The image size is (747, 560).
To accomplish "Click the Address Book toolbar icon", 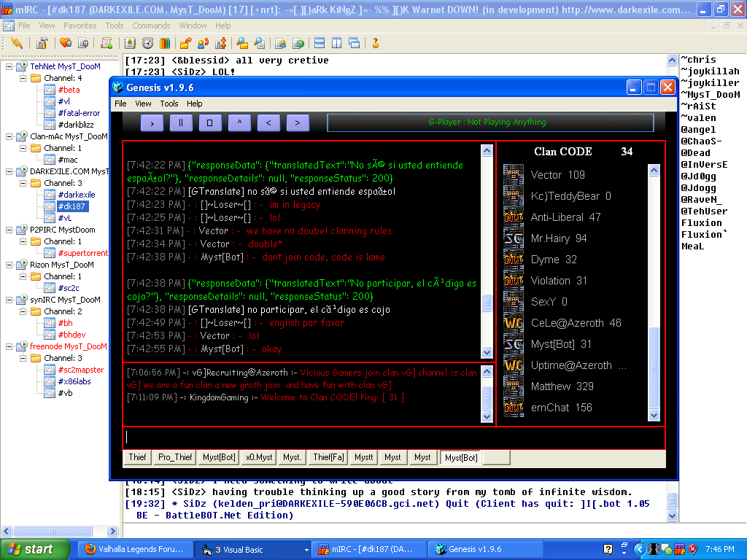I will (x=131, y=43).
